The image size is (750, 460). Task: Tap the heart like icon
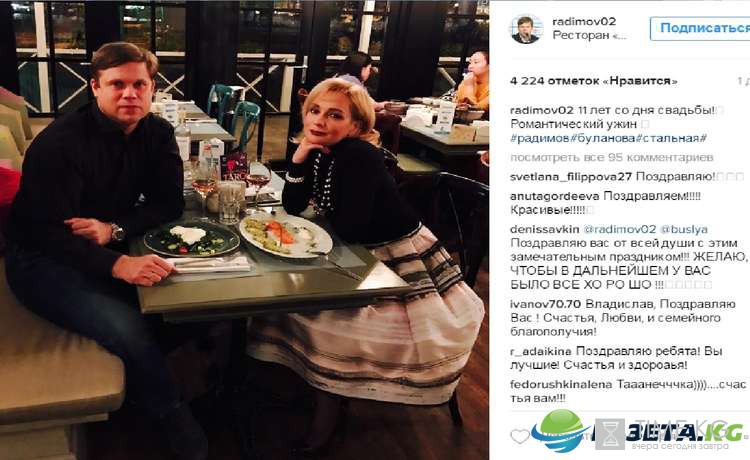[x=520, y=436]
